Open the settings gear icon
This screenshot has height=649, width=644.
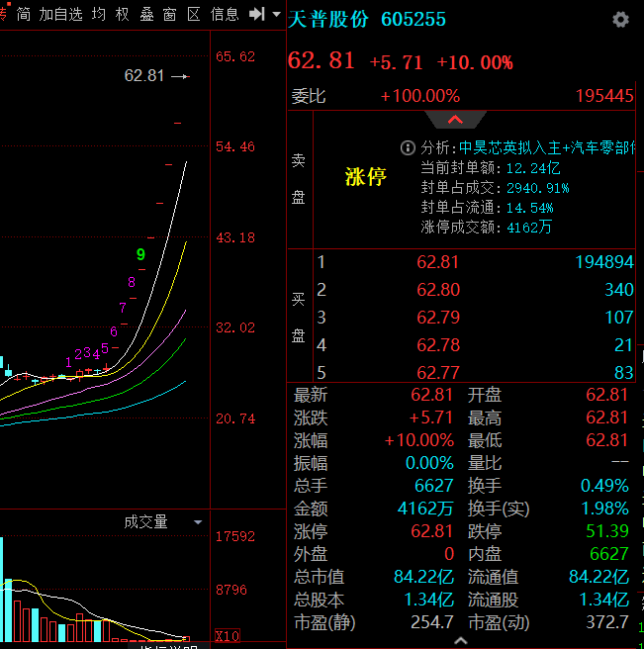tap(620, 20)
